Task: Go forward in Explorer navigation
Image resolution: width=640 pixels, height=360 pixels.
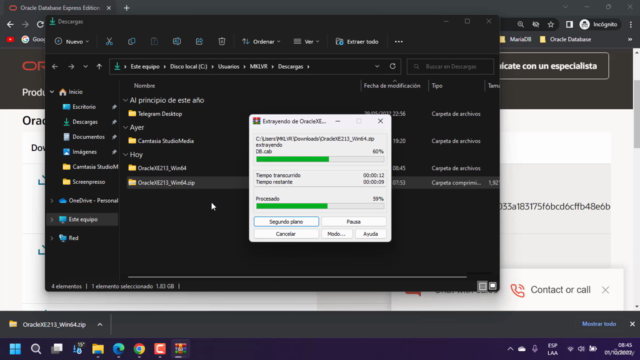Action: (71, 67)
